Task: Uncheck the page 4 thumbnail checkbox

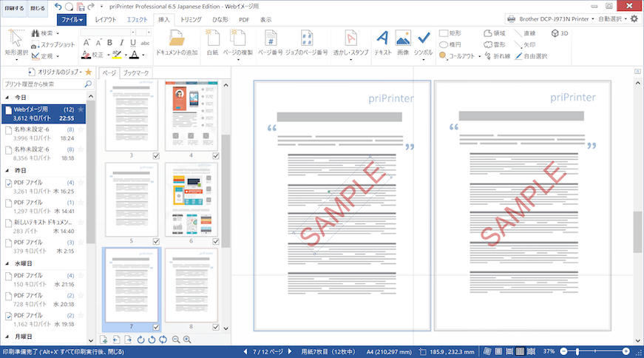Action: coord(216,156)
